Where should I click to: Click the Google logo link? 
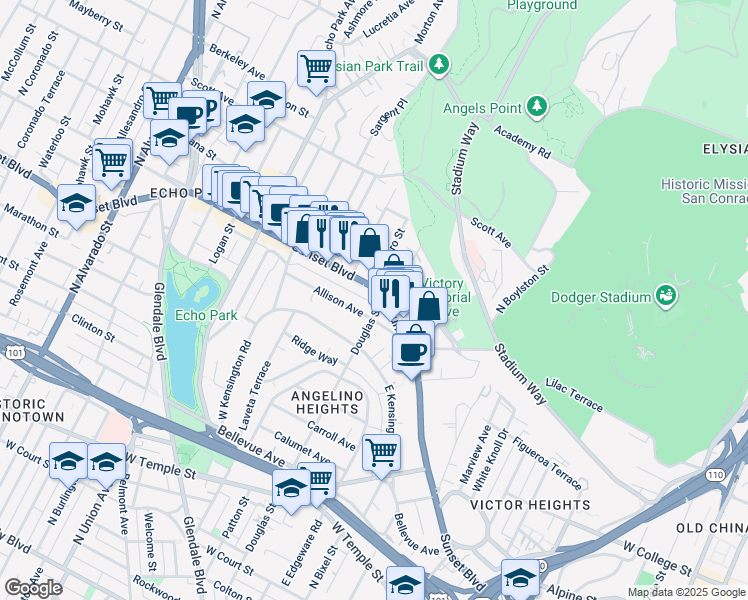pos(33,588)
